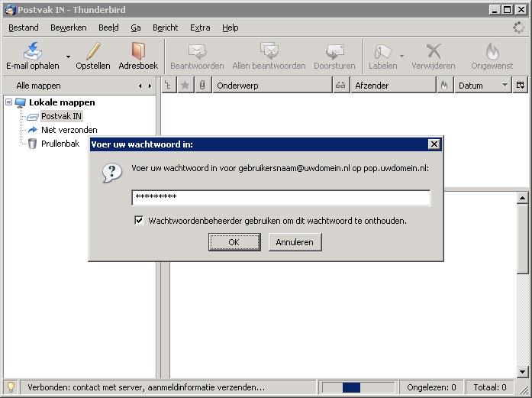Click OK in the password dialog
Screen dimensions: 532x398
[x=234, y=242]
